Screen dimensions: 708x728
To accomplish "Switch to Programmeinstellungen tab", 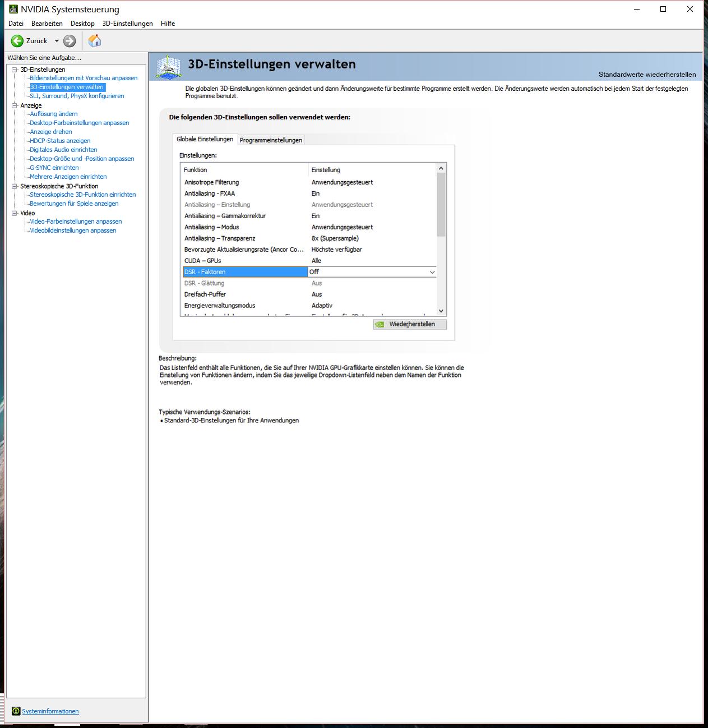I will coord(271,140).
